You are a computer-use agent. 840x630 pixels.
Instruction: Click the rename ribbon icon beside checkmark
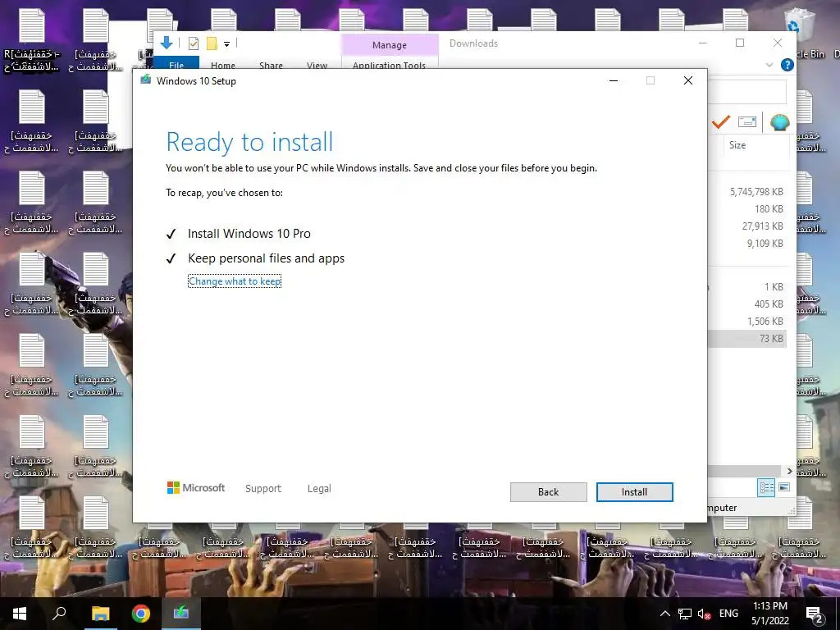point(747,122)
